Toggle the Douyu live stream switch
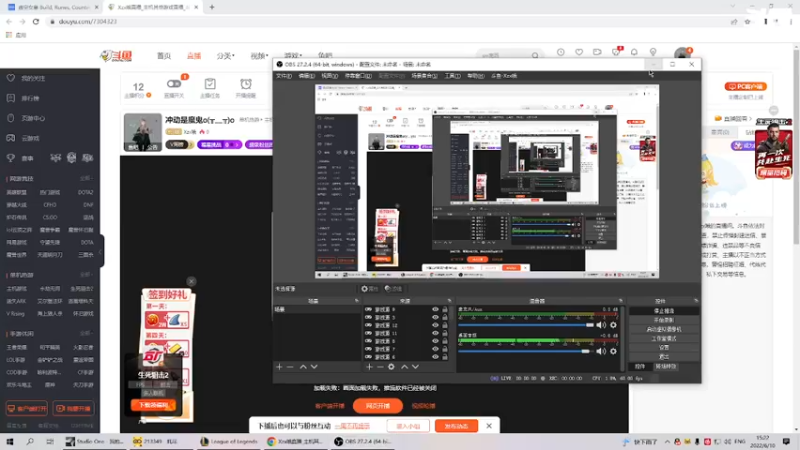Viewport: 800px width, 450px height. [173, 84]
